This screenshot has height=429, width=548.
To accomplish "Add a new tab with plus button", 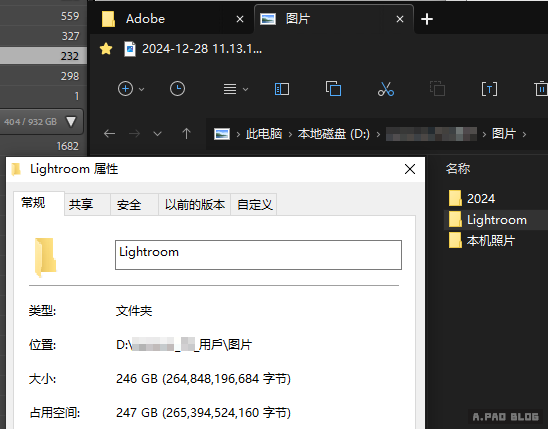I will [x=427, y=19].
